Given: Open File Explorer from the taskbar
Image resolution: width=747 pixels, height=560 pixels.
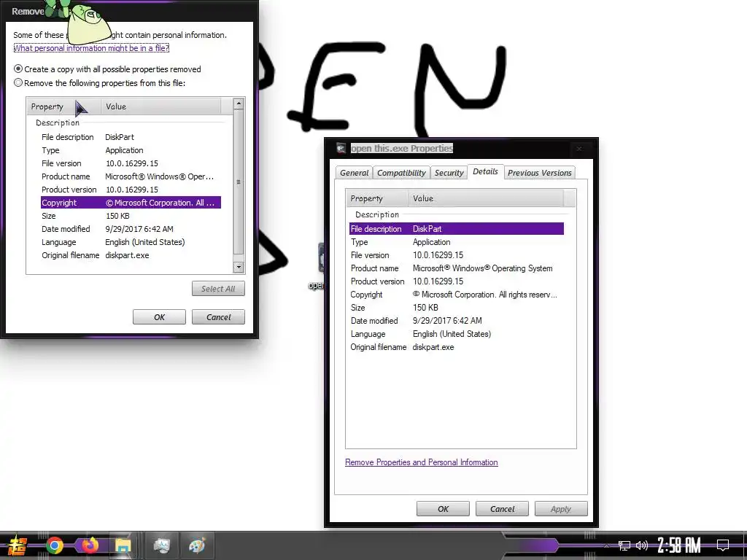Looking at the screenshot, I should (x=123, y=545).
